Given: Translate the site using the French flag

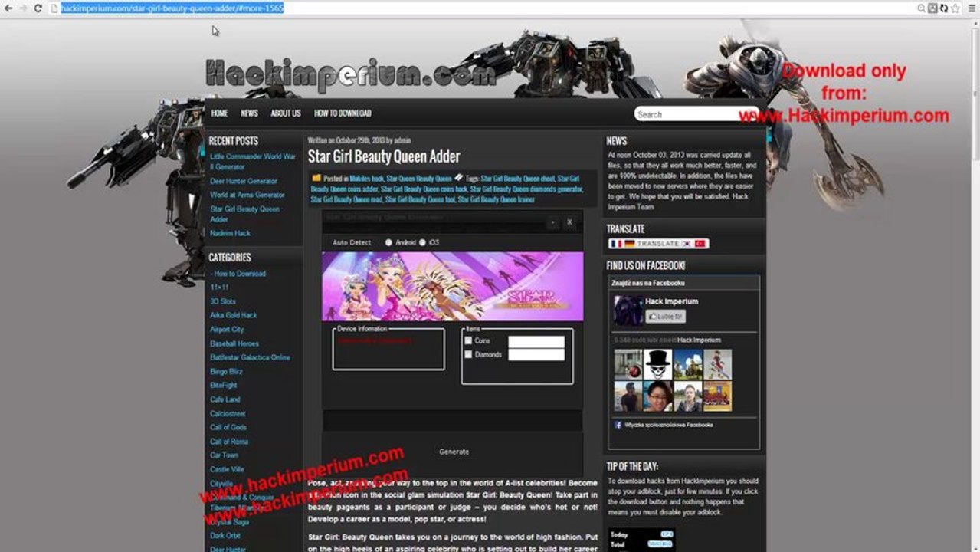Looking at the screenshot, I should click(x=616, y=244).
